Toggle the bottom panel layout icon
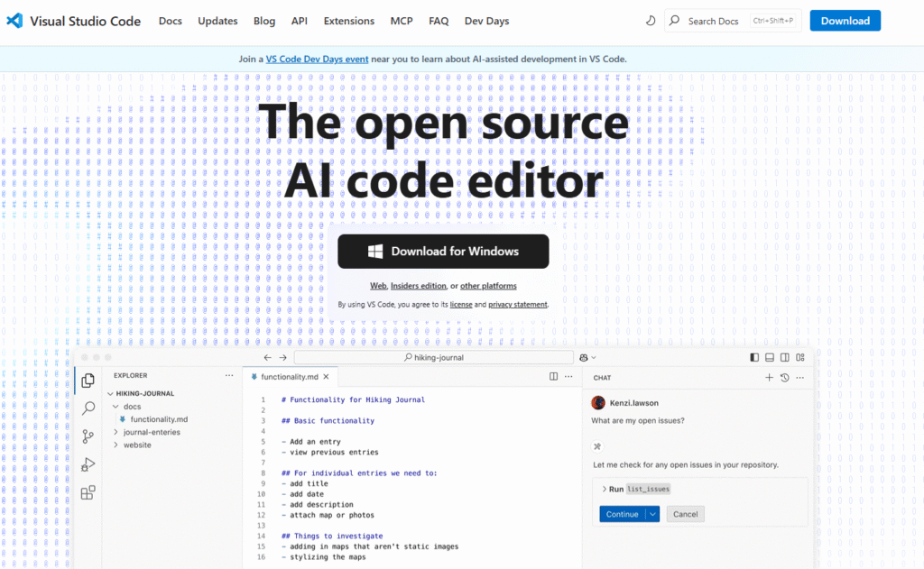 (x=770, y=357)
